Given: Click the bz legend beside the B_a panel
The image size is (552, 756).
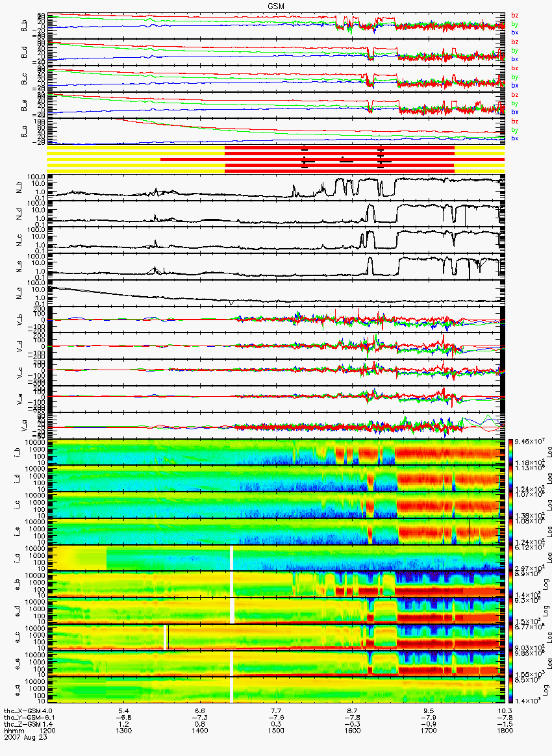Looking at the screenshot, I should pos(514,121).
